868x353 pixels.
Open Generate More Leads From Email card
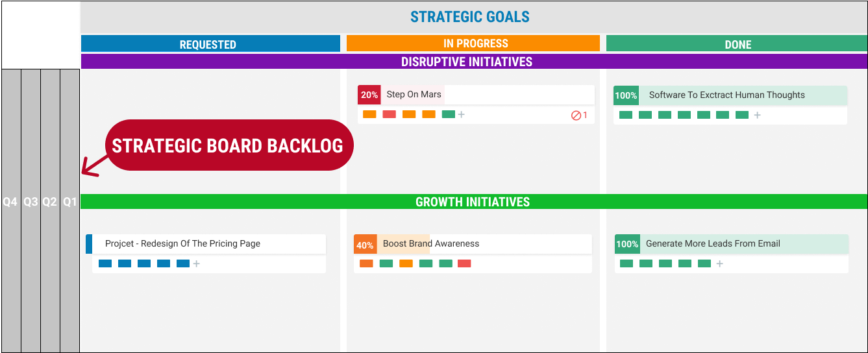pyautogui.click(x=732, y=244)
